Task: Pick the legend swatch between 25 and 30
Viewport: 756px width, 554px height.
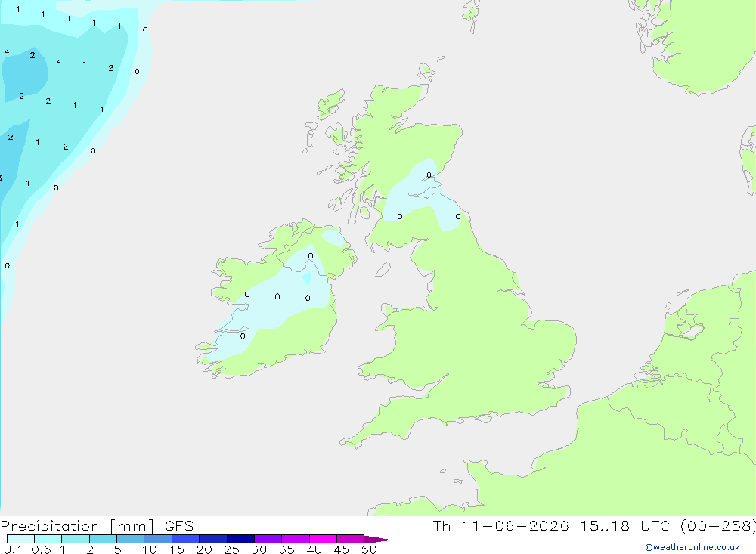Action: (x=240, y=539)
